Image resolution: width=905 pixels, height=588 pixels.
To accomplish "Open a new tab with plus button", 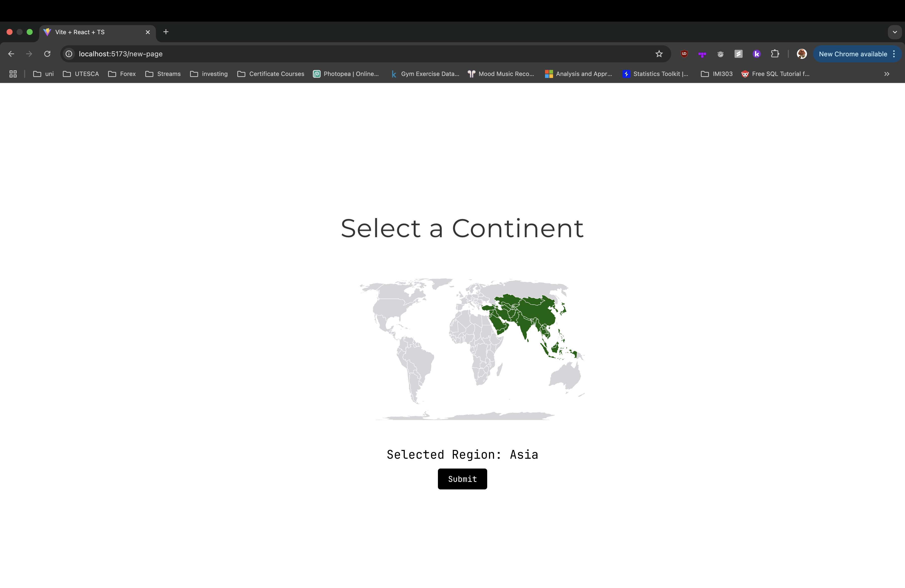I will coord(166,32).
